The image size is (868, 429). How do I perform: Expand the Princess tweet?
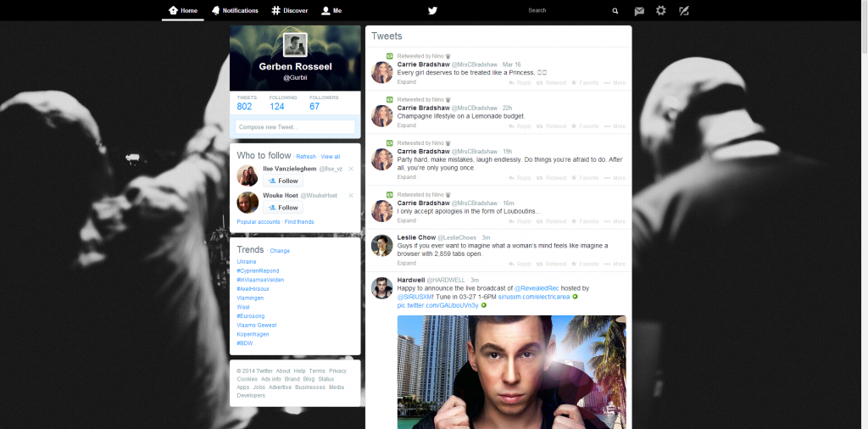pyautogui.click(x=406, y=82)
